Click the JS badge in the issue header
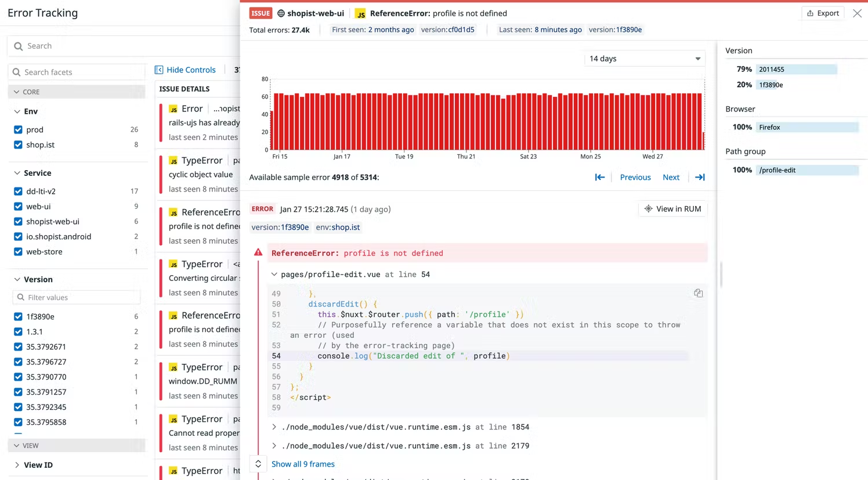 tap(360, 13)
